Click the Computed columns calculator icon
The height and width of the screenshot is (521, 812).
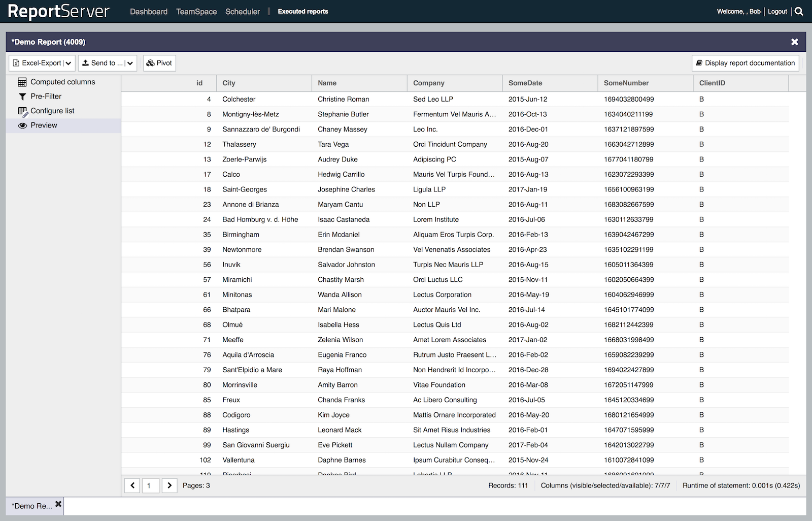(x=22, y=82)
